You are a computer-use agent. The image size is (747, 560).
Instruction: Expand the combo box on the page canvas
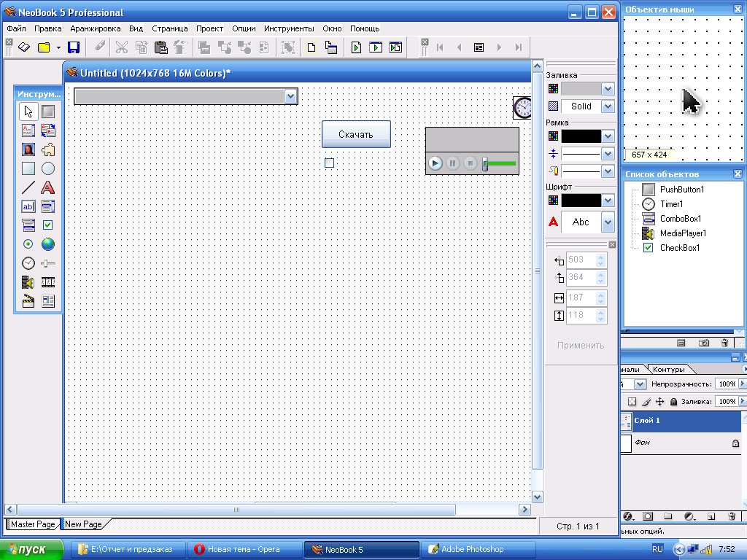291,96
